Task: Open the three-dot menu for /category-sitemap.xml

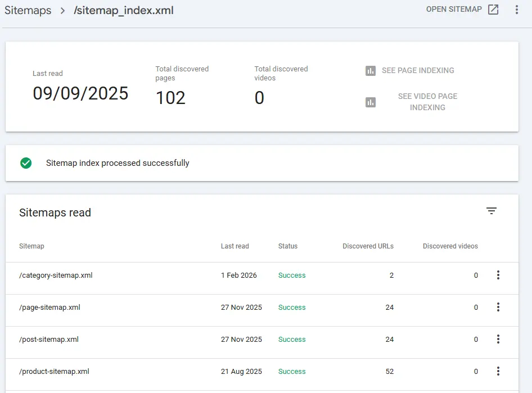Action: pos(498,275)
